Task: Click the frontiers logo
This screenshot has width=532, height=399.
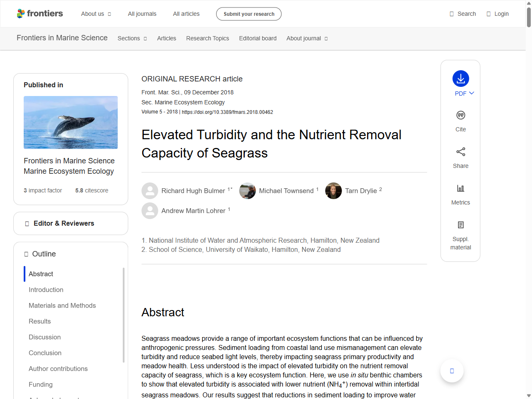Action: click(40, 13)
